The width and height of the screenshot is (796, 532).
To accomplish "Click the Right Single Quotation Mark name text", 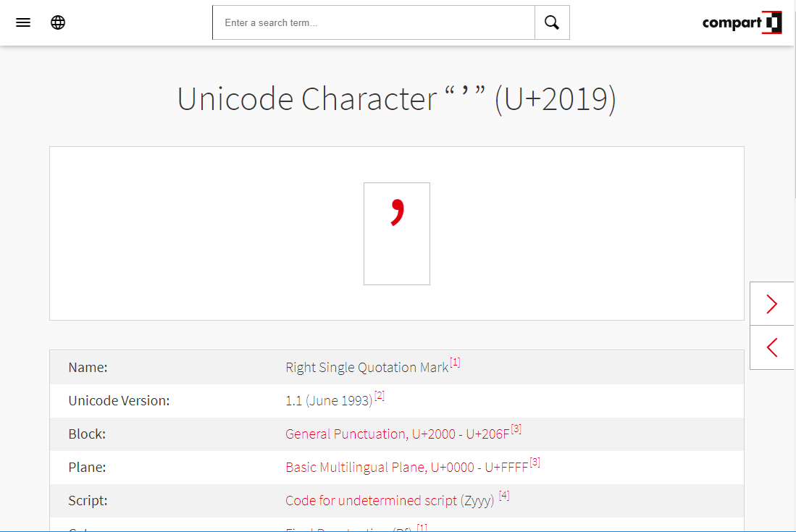I will click(x=366, y=368).
